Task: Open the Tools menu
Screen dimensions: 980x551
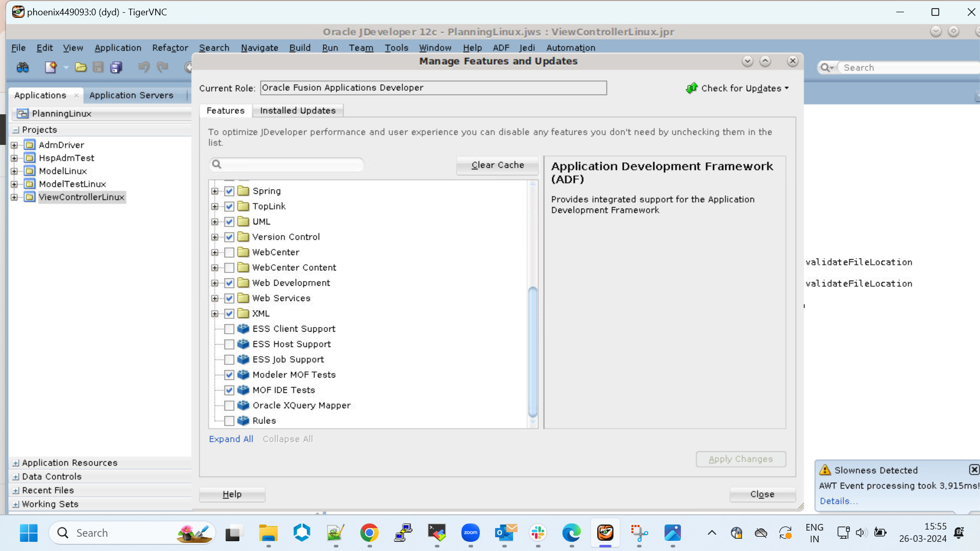Action: [x=397, y=47]
